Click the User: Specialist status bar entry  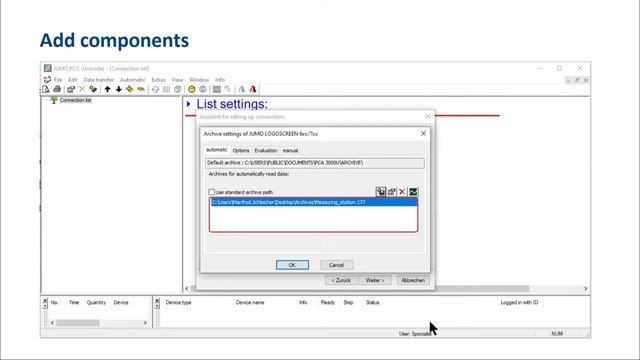tap(415, 333)
